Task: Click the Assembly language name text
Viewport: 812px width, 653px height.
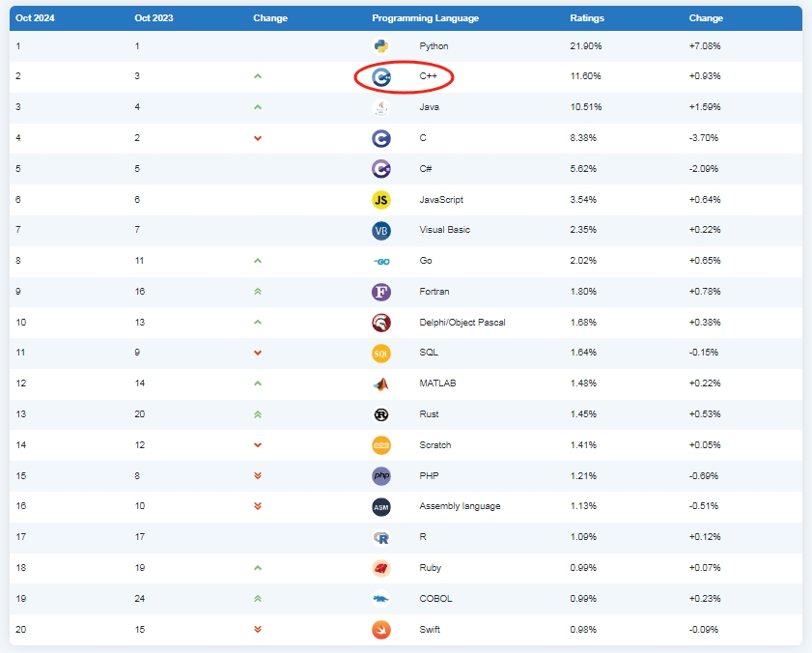Action: tap(460, 506)
